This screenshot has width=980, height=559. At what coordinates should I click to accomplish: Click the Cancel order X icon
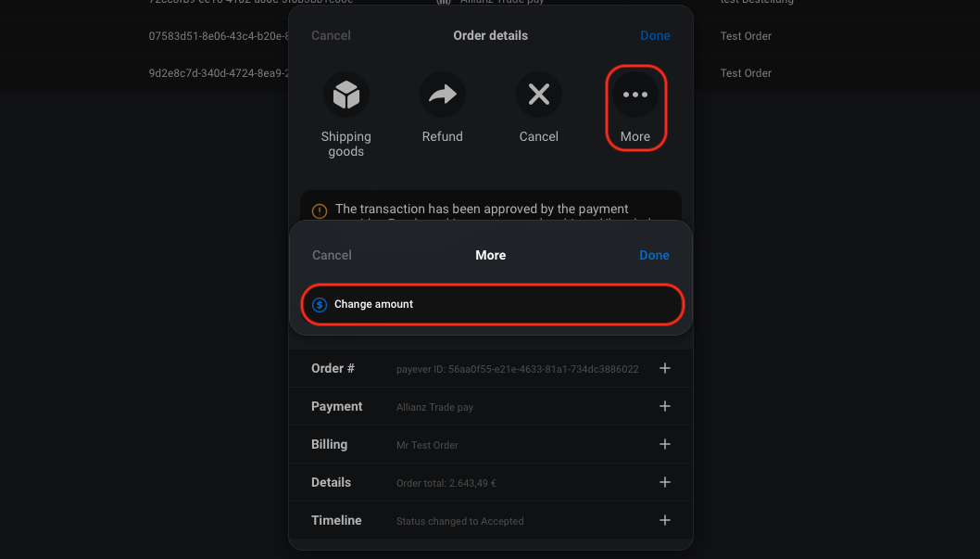coord(539,95)
